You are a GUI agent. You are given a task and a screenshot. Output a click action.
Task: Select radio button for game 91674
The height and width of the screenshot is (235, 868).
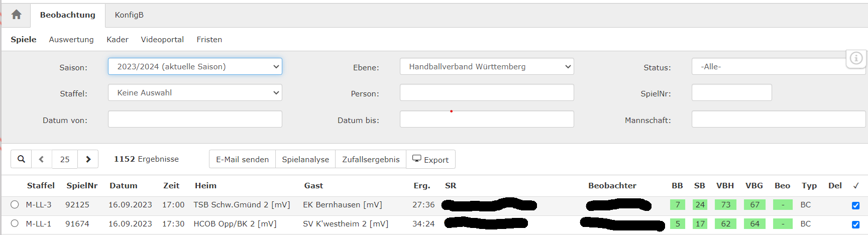click(15, 223)
